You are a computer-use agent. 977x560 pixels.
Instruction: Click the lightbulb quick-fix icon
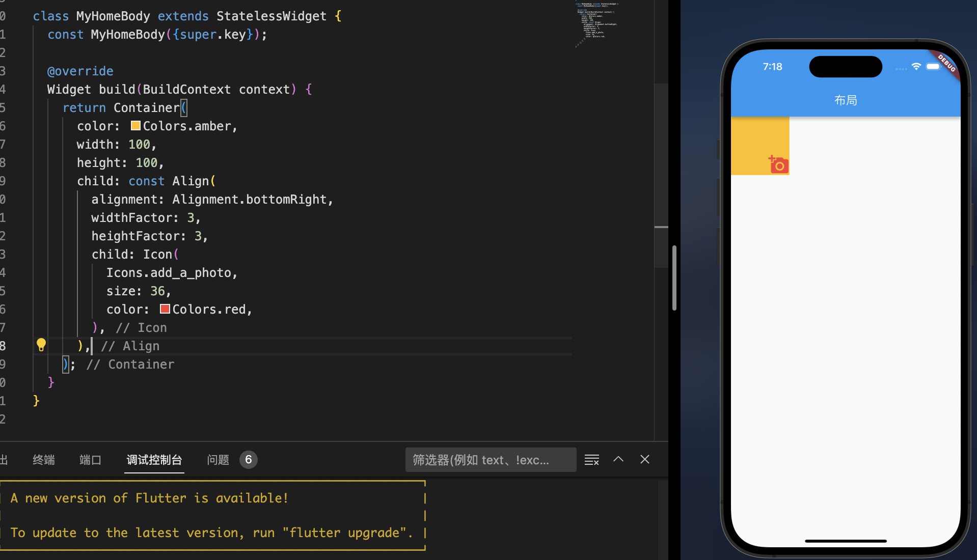pyautogui.click(x=41, y=345)
